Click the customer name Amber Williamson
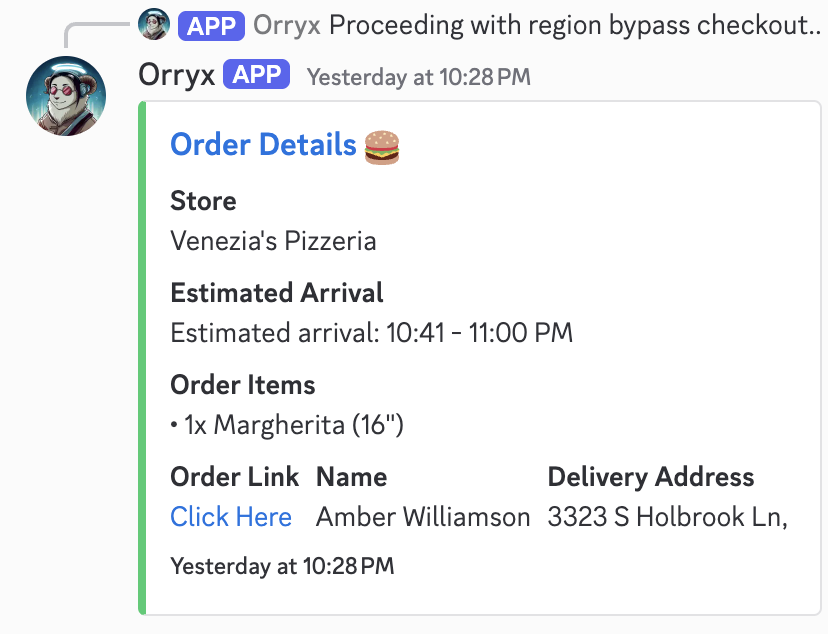828x634 pixels. pos(423,517)
